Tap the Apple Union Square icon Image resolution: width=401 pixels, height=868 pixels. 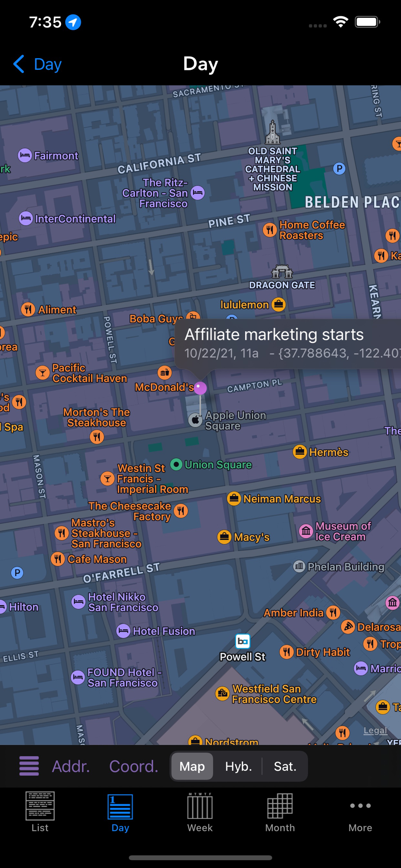[x=196, y=420]
